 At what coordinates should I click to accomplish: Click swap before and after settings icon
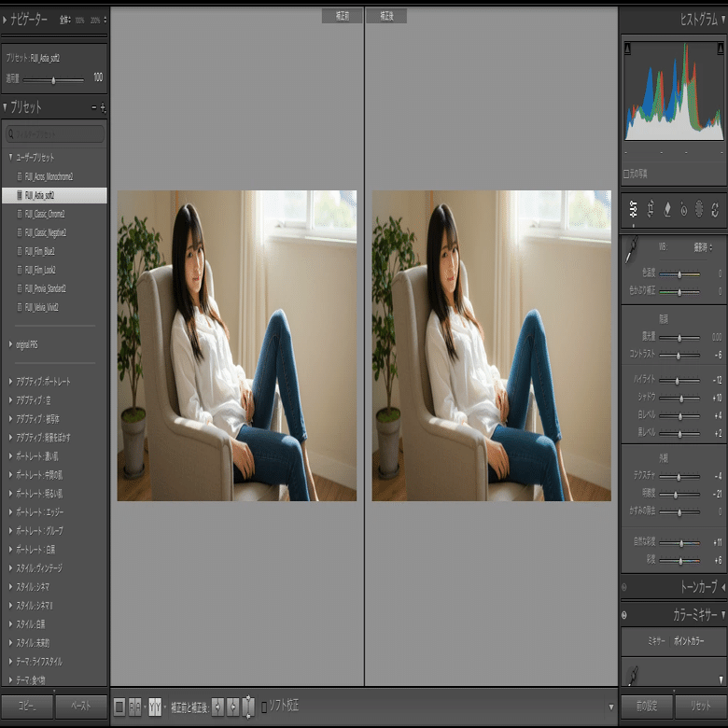[248, 707]
